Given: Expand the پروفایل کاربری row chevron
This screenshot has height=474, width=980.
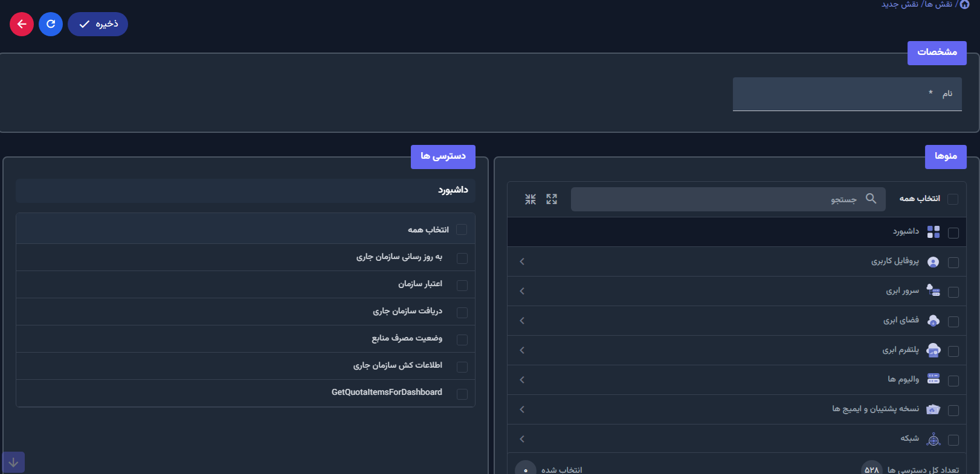Looking at the screenshot, I should pyautogui.click(x=522, y=261).
